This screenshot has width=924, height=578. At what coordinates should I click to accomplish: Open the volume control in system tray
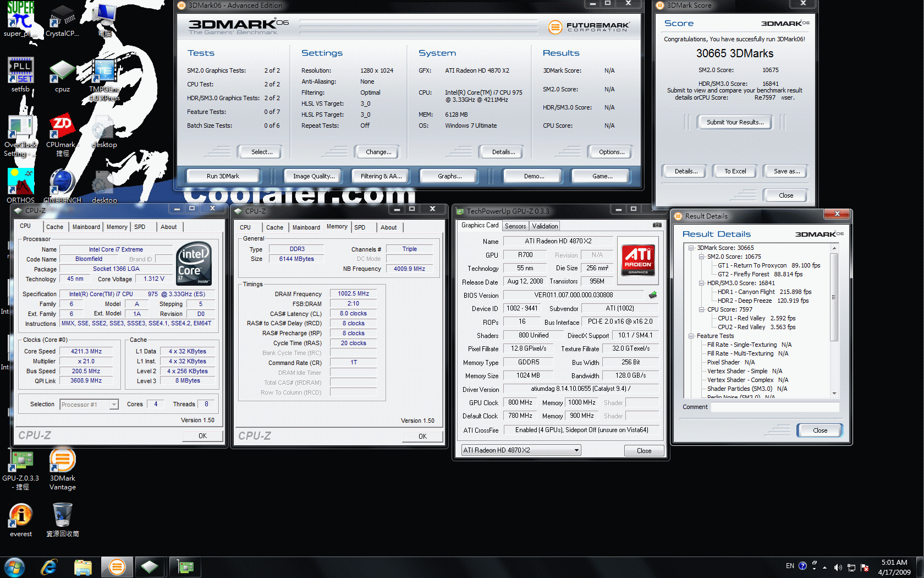point(838,568)
